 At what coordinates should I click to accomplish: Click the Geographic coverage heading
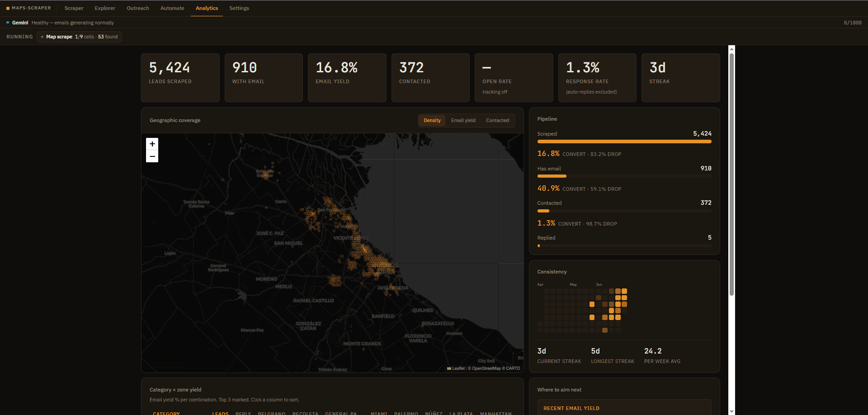(x=175, y=120)
